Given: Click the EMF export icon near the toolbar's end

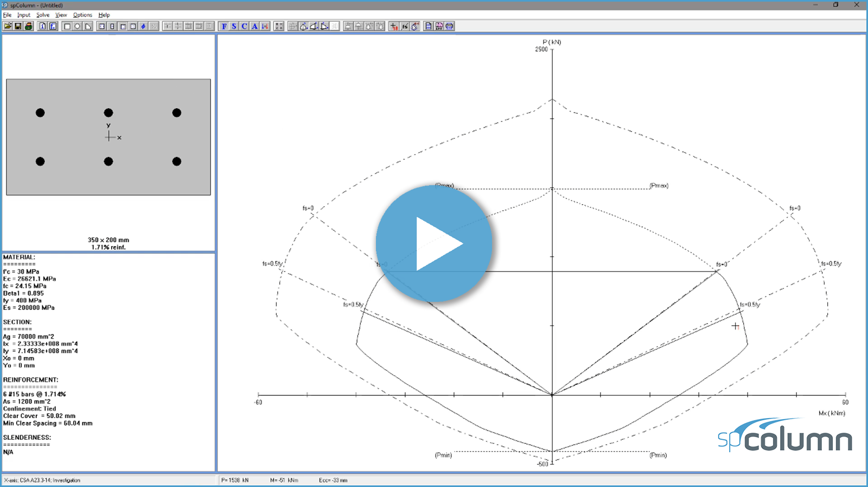Looking at the screenshot, I should pyautogui.click(x=439, y=26).
